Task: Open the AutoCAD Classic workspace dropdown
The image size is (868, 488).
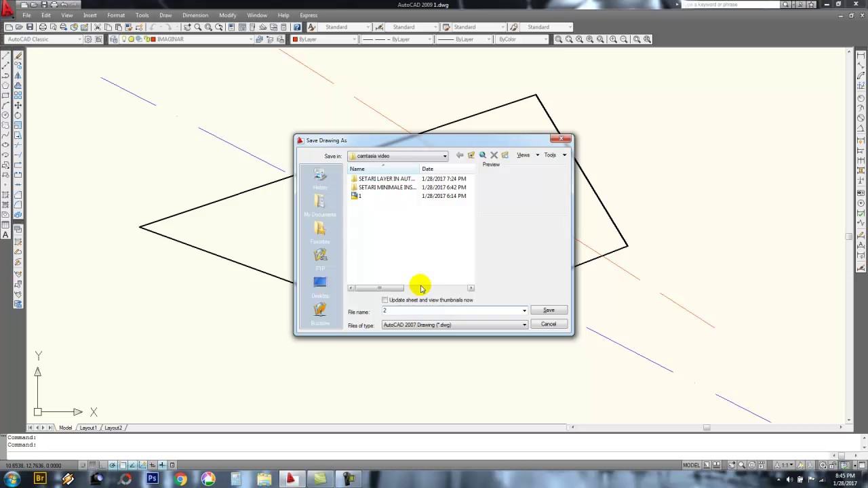Action: 79,39
